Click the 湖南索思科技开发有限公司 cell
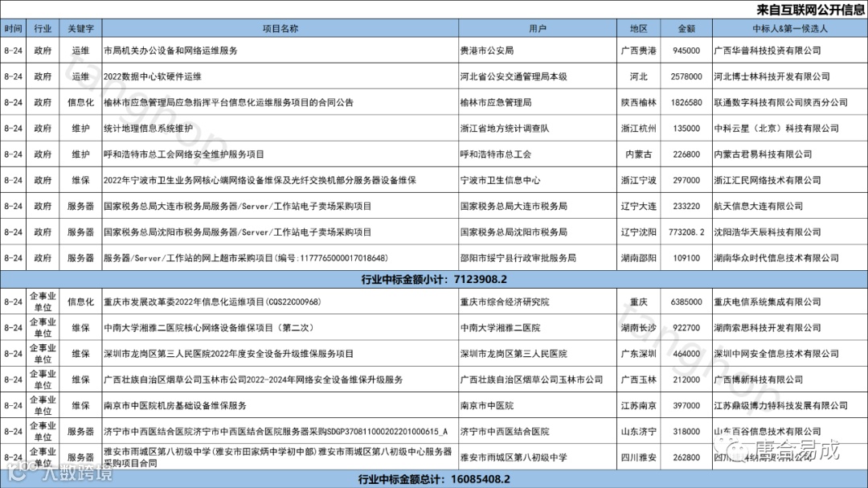868x488 pixels. 790,328
